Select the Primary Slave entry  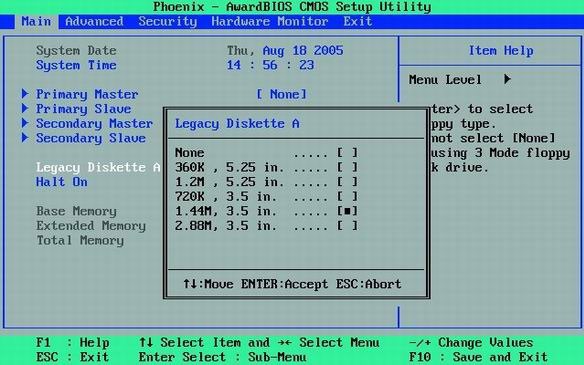83,109
